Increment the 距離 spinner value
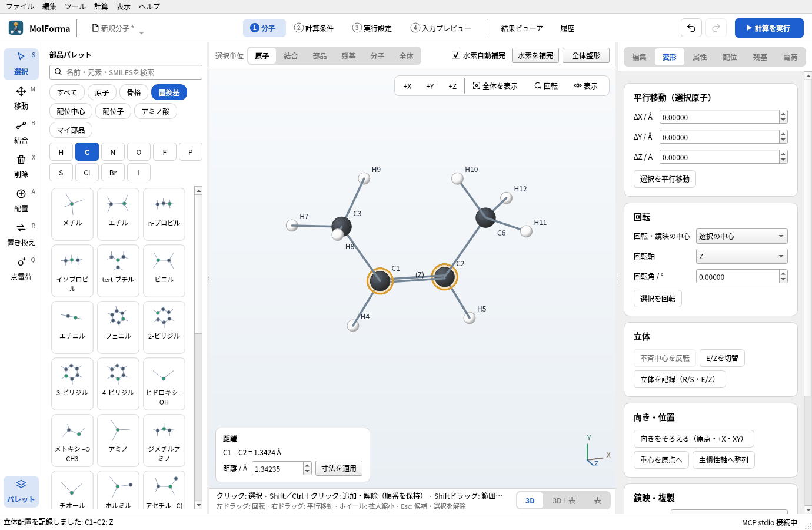Viewport: 812px width, 530px height. click(307, 465)
